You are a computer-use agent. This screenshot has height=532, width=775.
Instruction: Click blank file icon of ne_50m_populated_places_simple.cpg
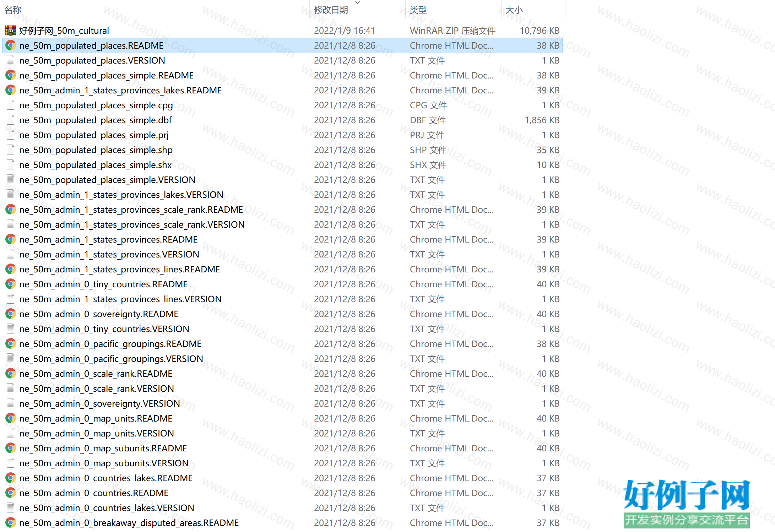point(11,105)
